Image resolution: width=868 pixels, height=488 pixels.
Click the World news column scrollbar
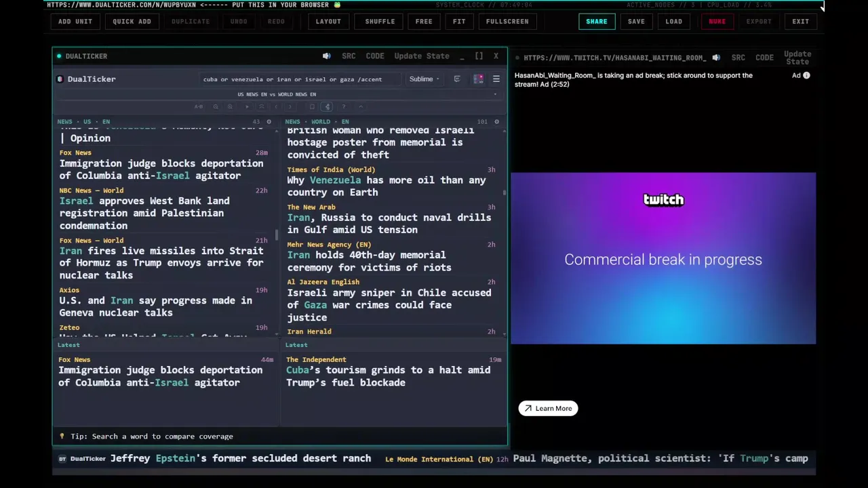(x=505, y=192)
